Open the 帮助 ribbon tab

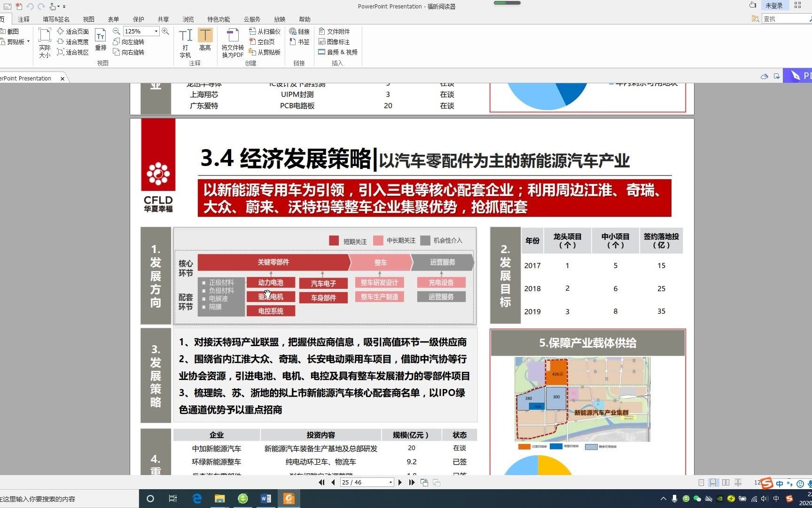304,19
